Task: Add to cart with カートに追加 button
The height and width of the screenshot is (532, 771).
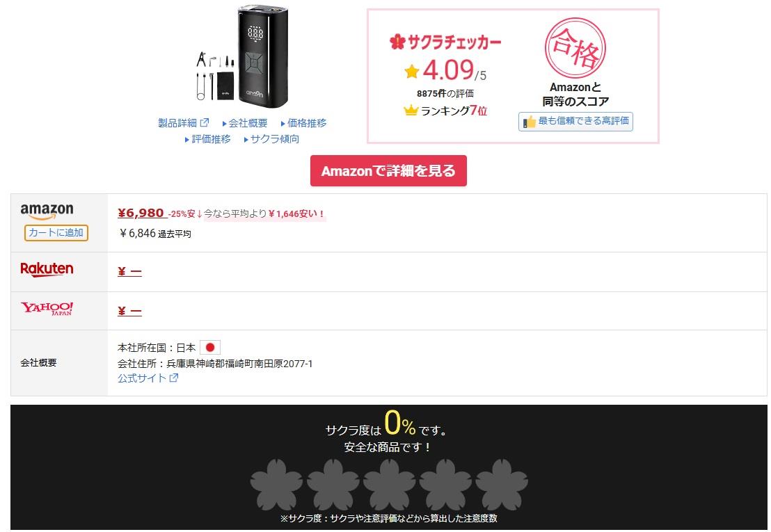Action: coord(56,233)
